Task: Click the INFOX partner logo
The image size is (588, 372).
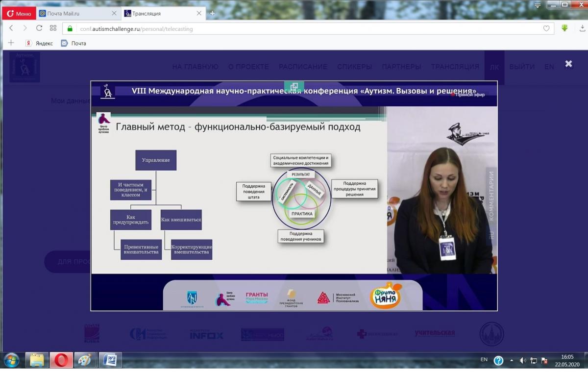Action: (206, 335)
